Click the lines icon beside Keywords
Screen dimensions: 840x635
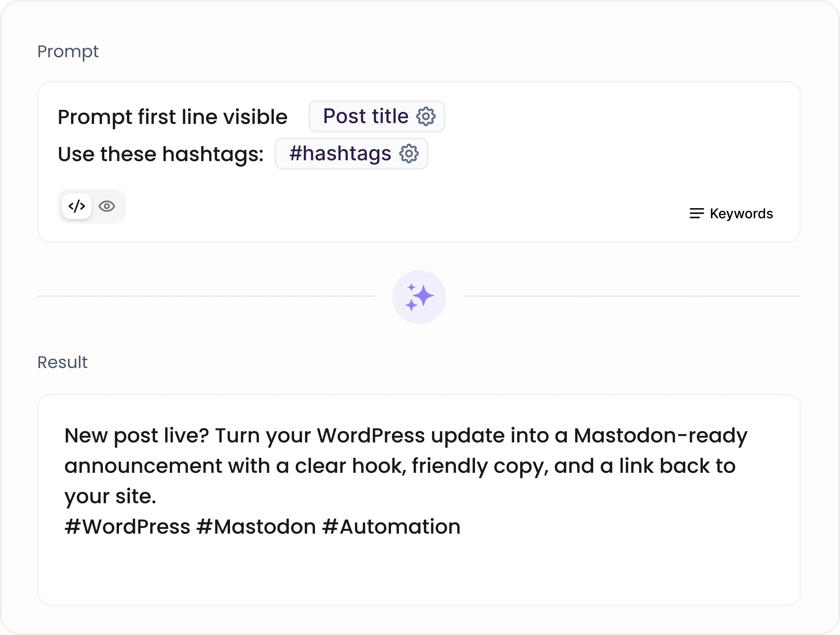(x=697, y=213)
